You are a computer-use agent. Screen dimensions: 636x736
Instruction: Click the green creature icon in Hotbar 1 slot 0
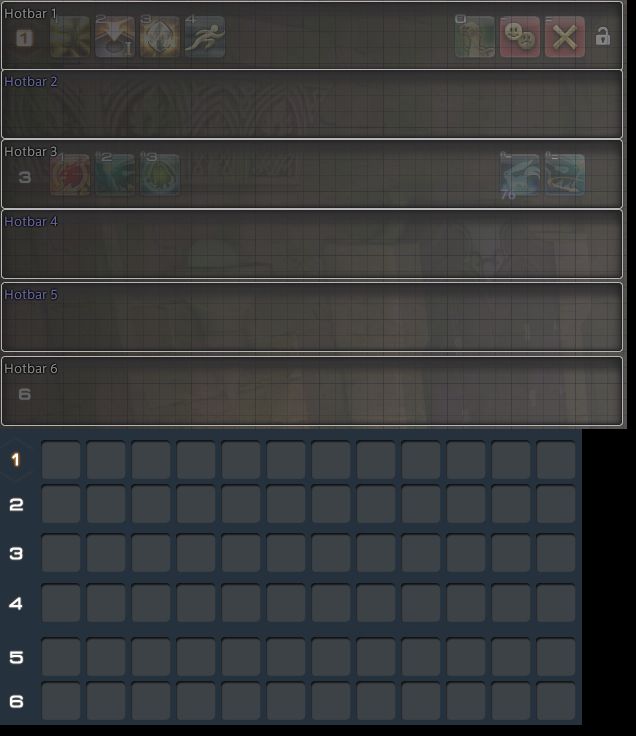pyautogui.click(x=475, y=37)
